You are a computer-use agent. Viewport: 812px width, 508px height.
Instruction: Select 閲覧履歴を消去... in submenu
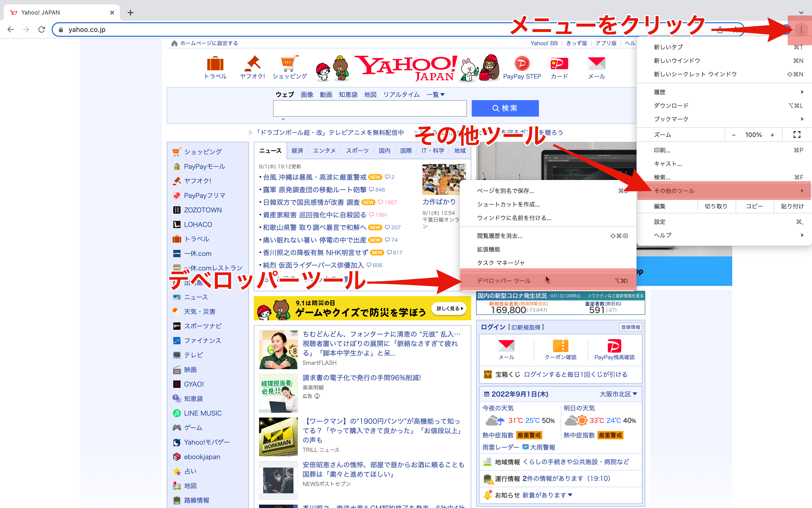pos(548,236)
